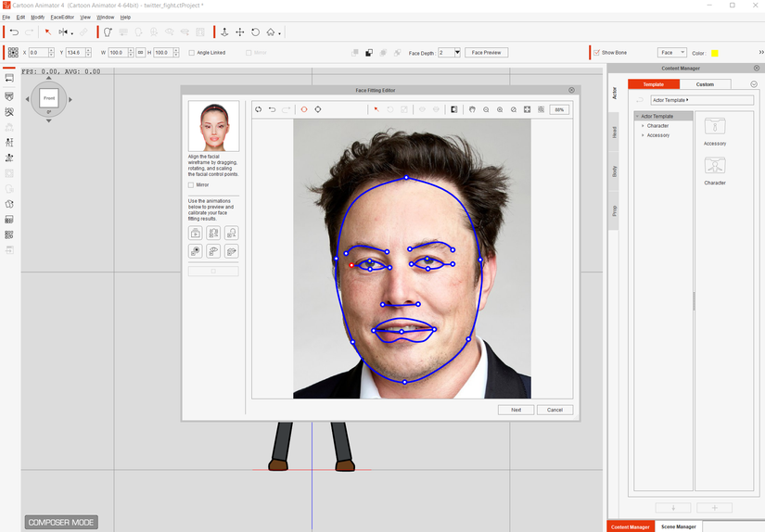Uncheck the Show Bone checkbox
This screenshot has height=532, width=765.
pos(596,53)
